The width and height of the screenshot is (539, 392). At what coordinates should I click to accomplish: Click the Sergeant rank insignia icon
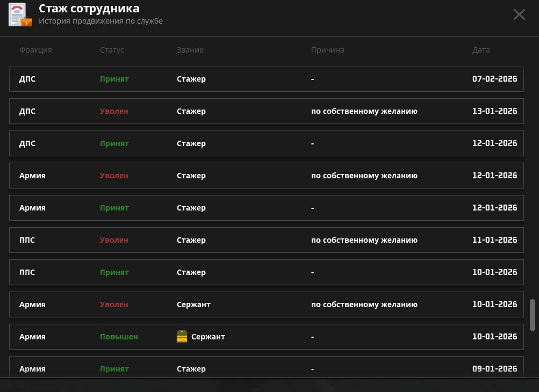point(182,337)
